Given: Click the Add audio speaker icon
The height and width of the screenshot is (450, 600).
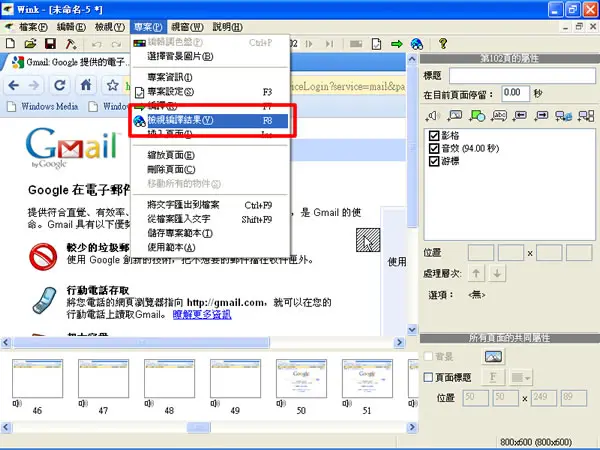Looking at the screenshot, I should [433, 116].
